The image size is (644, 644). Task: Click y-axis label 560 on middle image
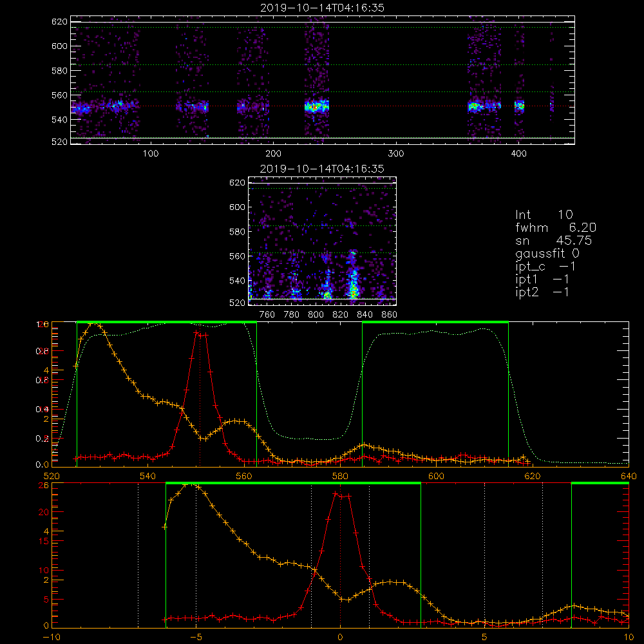coord(237,256)
